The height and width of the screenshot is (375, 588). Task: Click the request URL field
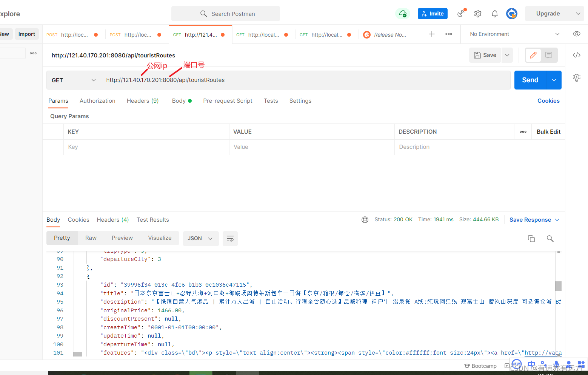coord(306,80)
